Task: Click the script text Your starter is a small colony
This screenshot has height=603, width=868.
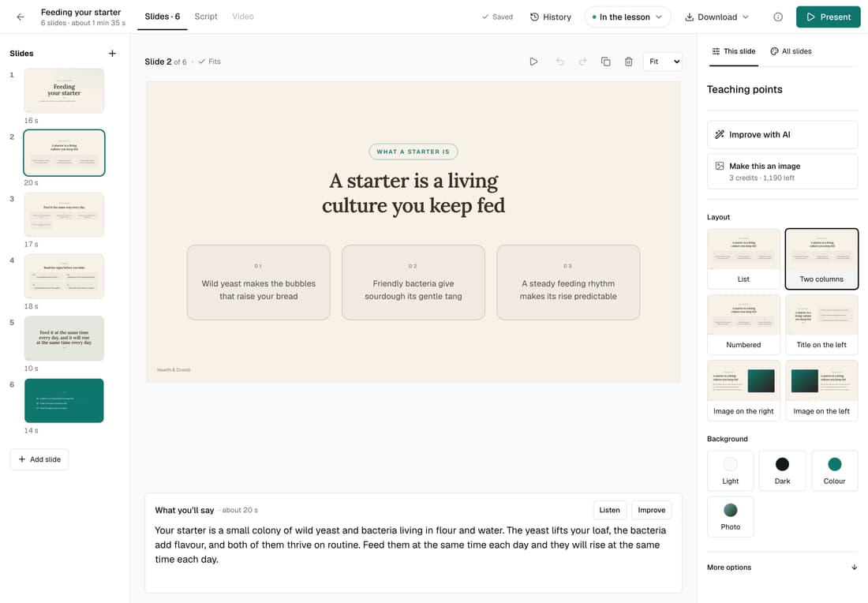Action: coord(411,545)
